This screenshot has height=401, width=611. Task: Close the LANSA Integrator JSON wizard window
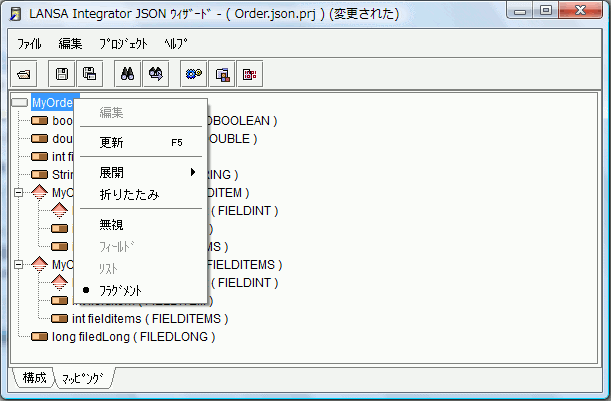(581, 10)
